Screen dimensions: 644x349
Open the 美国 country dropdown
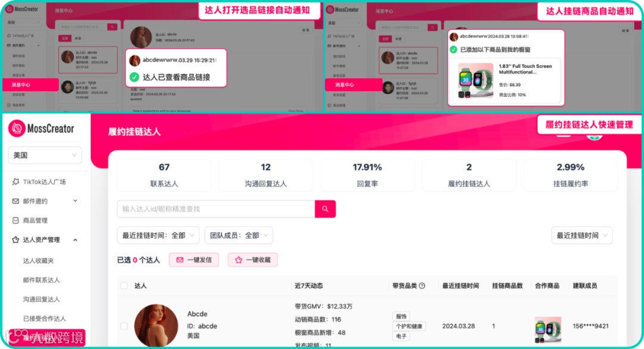[45, 155]
